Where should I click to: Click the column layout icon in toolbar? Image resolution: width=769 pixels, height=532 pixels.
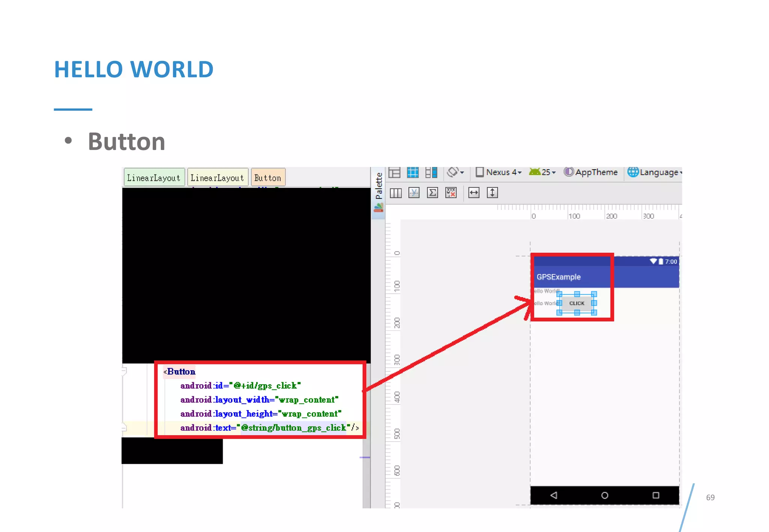point(395,193)
